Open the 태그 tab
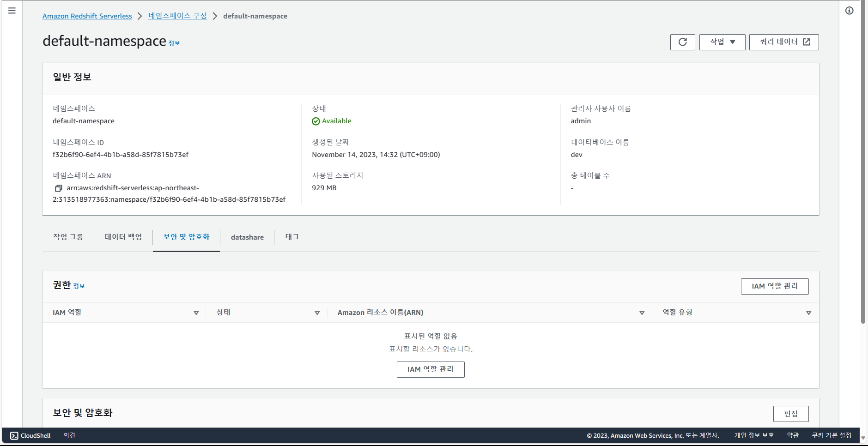 point(292,237)
